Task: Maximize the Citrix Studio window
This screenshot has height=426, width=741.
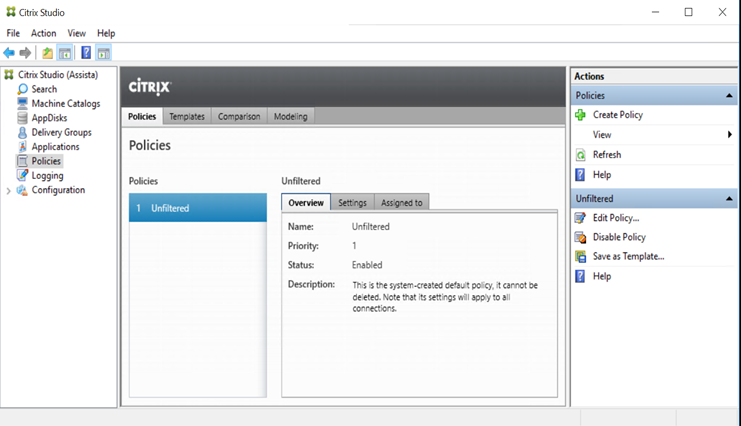Action: coord(689,12)
